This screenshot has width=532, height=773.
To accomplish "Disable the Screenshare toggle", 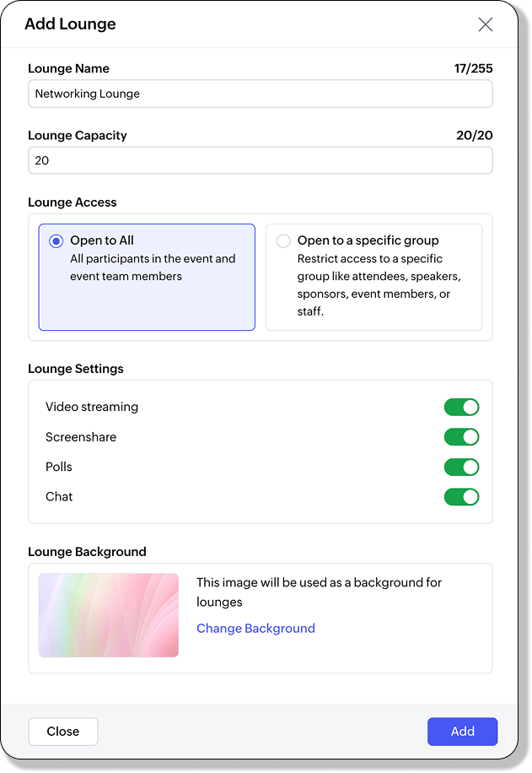I will (x=461, y=437).
